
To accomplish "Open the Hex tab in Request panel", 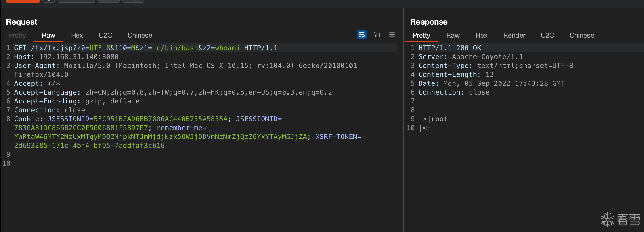I will click(x=77, y=35).
